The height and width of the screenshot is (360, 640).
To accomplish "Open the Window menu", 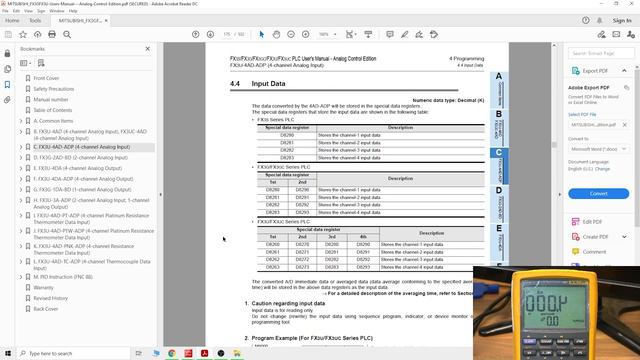I will click(x=57, y=11).
